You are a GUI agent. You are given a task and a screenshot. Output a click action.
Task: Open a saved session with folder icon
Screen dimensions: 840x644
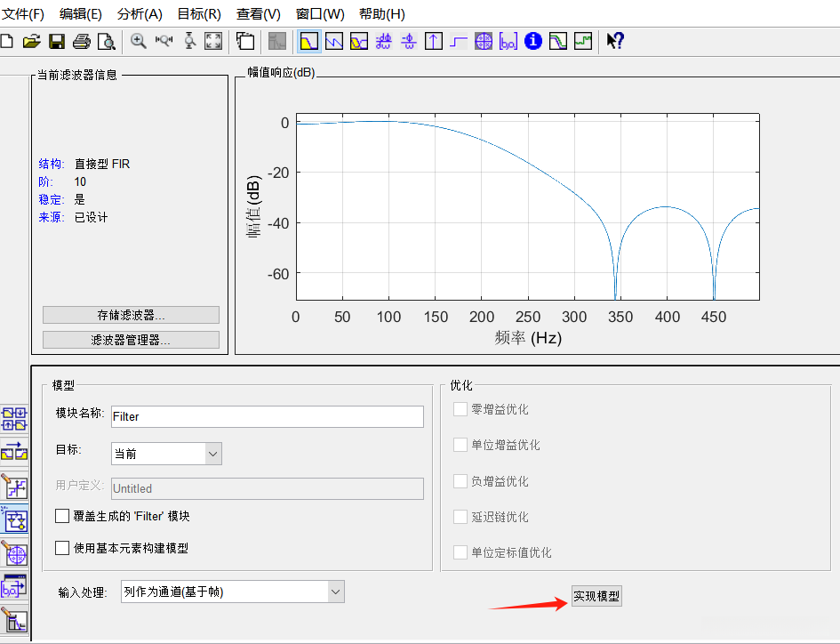coord(32,41)
